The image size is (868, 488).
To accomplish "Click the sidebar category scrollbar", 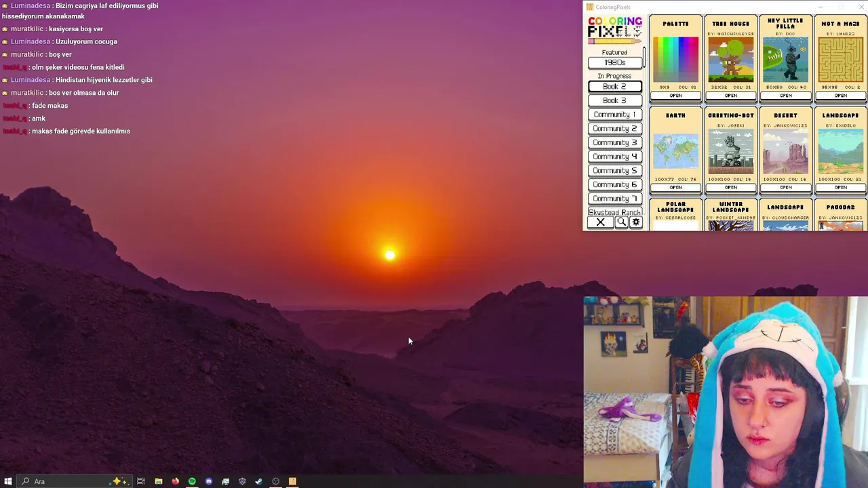I will pos(644,57).
